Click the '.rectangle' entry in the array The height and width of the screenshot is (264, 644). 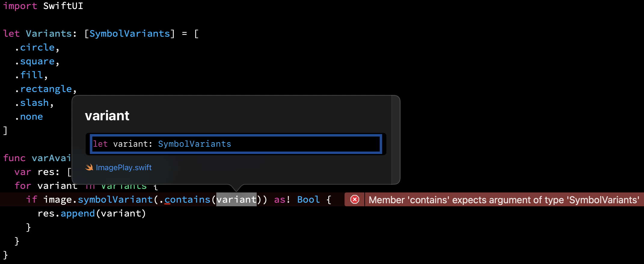44,89
